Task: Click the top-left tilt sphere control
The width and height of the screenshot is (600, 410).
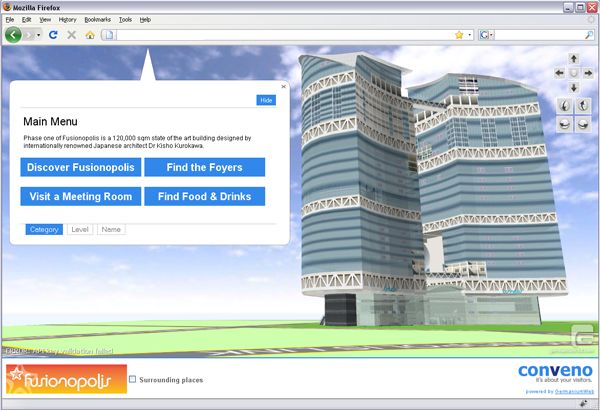Action: (x=565, y=105)
